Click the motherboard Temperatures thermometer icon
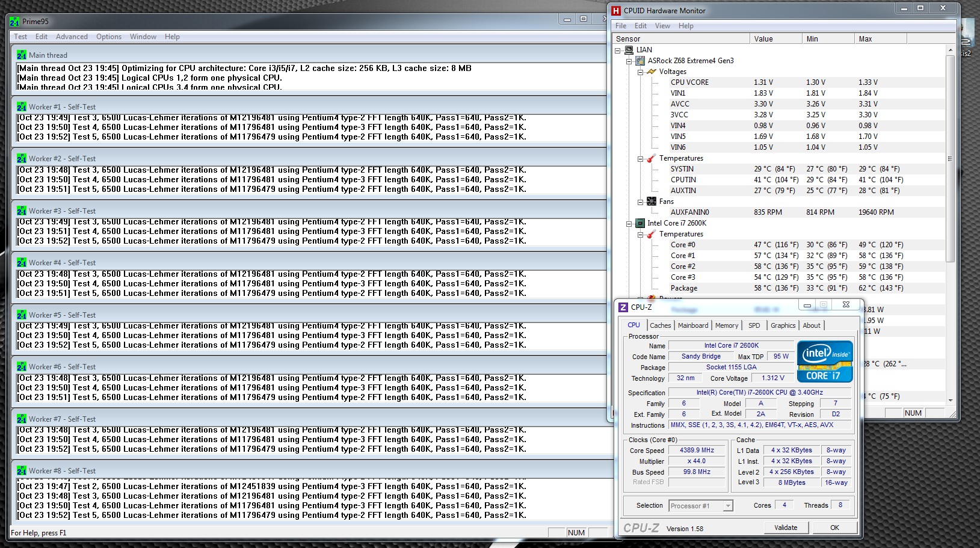The height and width of the screenshot is (548, 980). tap(652, 158)
